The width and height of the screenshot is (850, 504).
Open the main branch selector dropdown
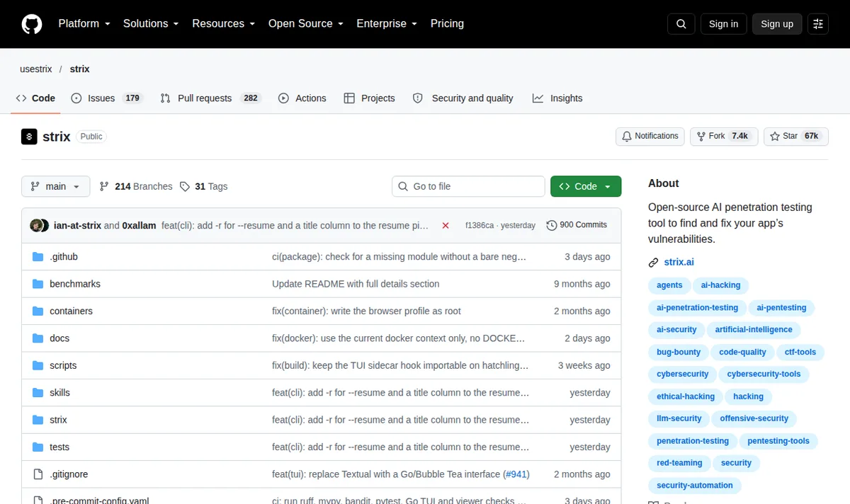(56, 186)
